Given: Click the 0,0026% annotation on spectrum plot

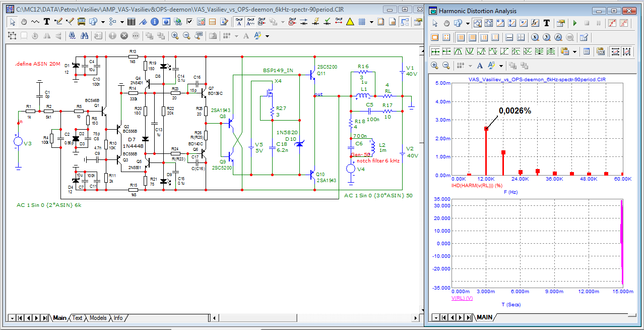Looking at the screenshot, I should [514, 111].
